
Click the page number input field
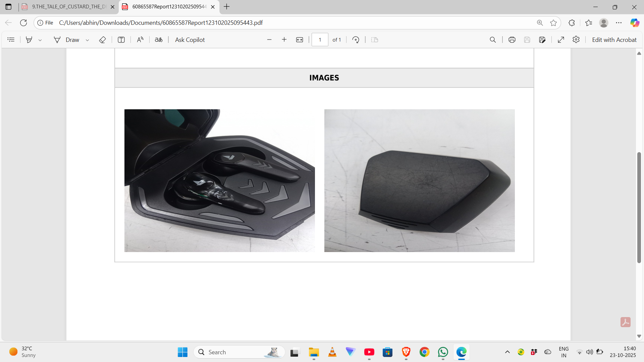(x=320, y=40)
